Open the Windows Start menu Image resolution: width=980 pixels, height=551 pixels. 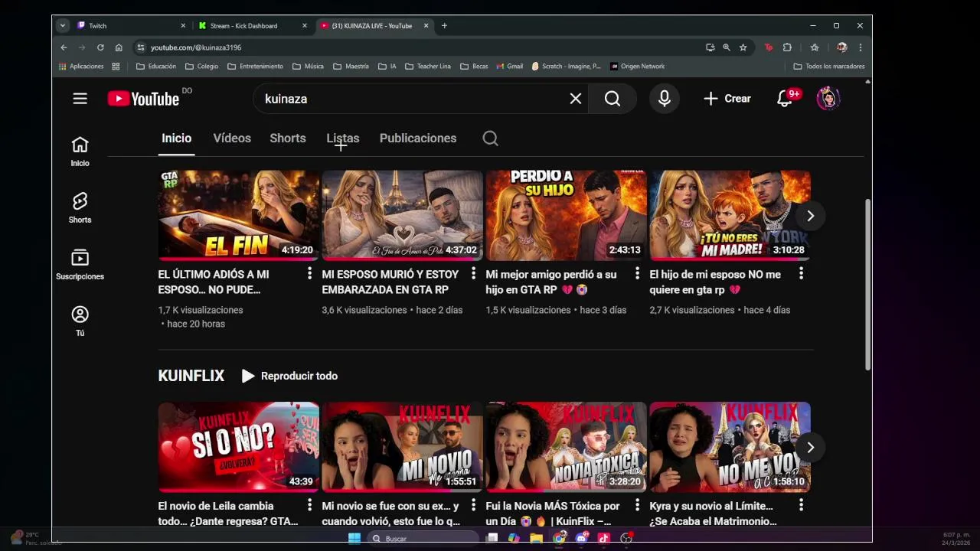tap(354, 538)
